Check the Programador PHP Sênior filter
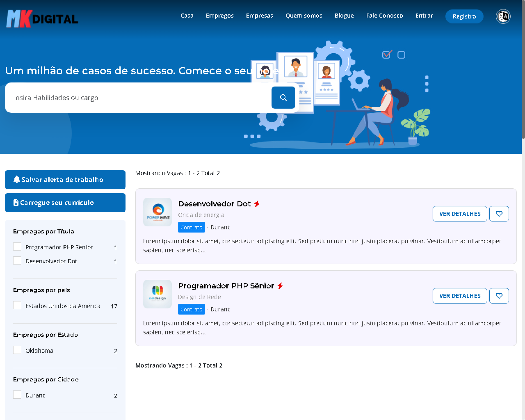 (x=17, y=247)
